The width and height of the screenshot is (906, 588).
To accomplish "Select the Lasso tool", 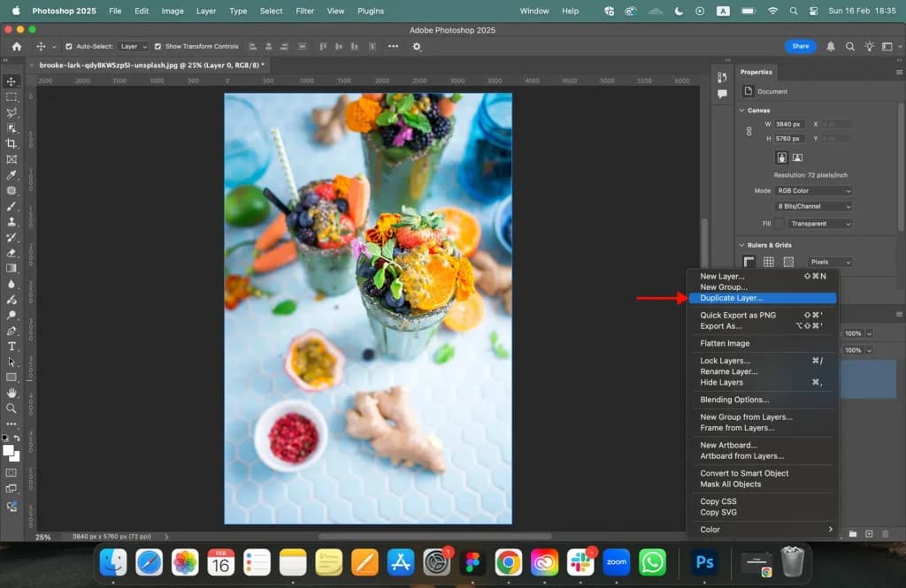I will (x=12, y=112).
